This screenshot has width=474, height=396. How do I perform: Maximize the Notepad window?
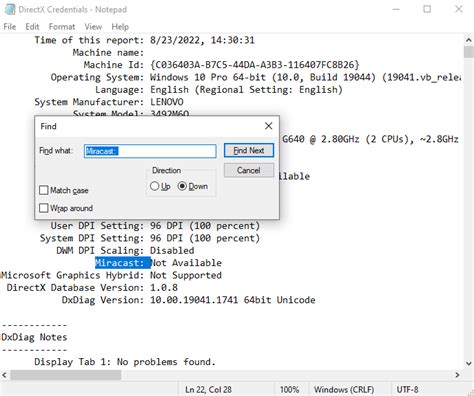point(427,9)
